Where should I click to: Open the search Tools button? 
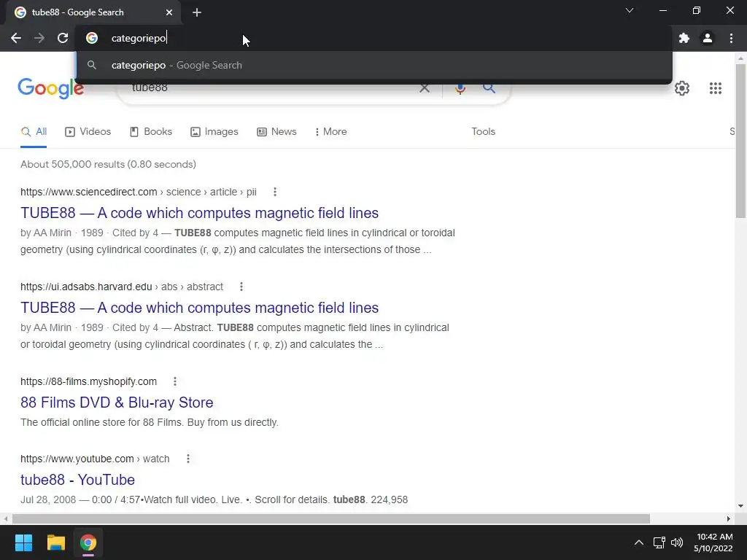tap(483, 132)
